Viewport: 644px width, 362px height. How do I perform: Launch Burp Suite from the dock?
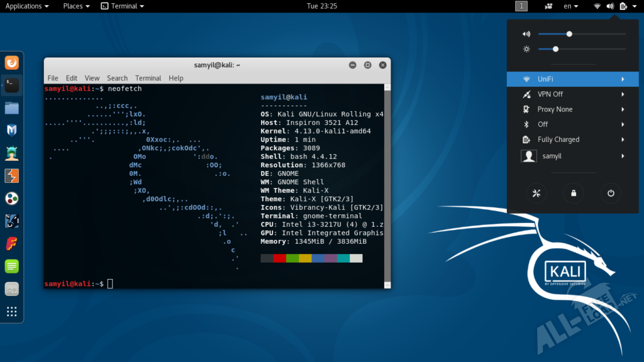tap(12, 176)
